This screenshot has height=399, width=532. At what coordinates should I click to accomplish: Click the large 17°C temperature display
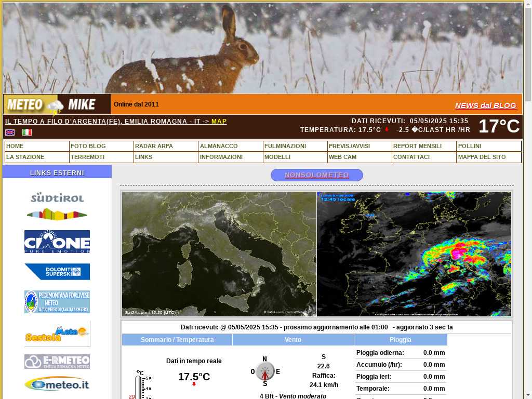pyautogui.click(x=499, y=126)
